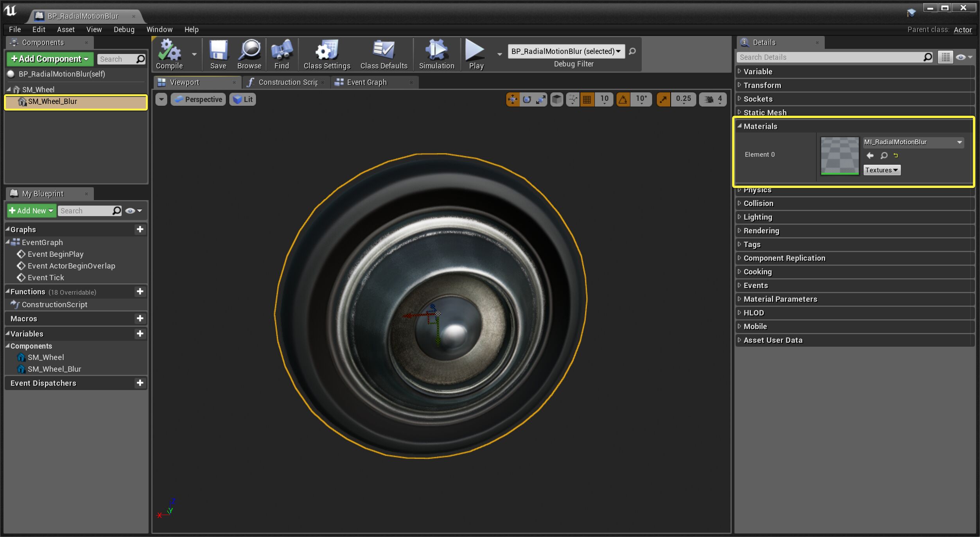
Task: Open Class Settings
Action: (327, 54)
